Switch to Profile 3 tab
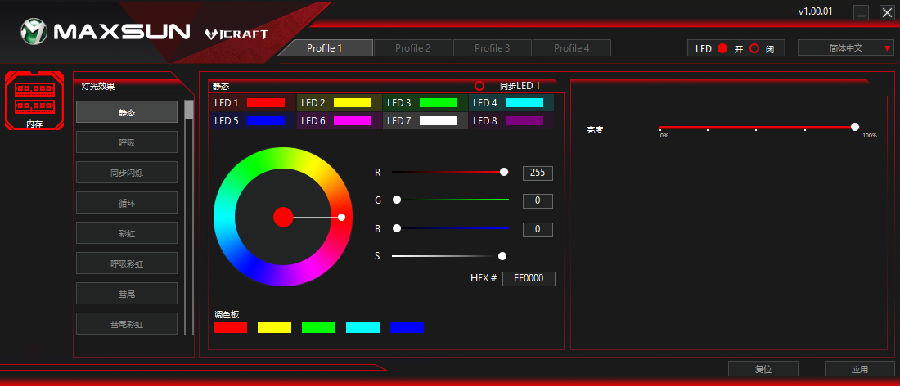The width and height of the screenshot is (900, 386). (x=492, y=48)
